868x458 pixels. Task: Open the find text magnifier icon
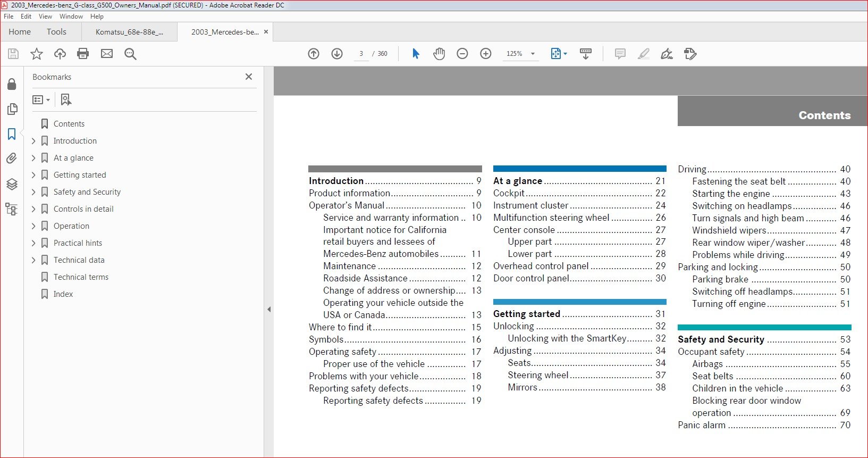130,54
